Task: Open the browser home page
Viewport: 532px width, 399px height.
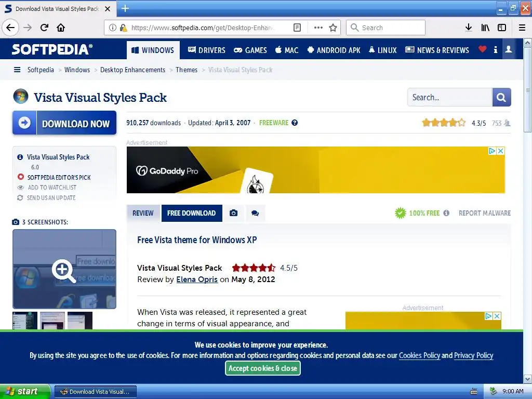Action: tap(61, 28)
